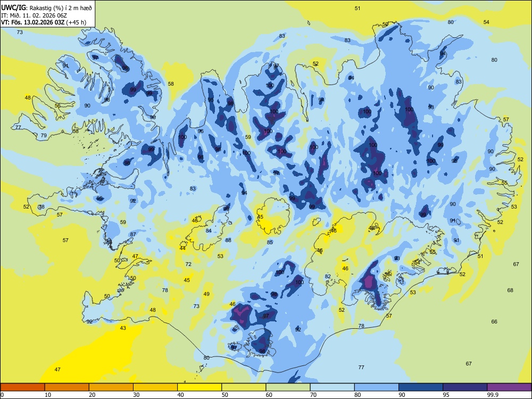532x399 pixels.
Task: Click the value 66 over the southeast ocean
Action: (494, 322)
